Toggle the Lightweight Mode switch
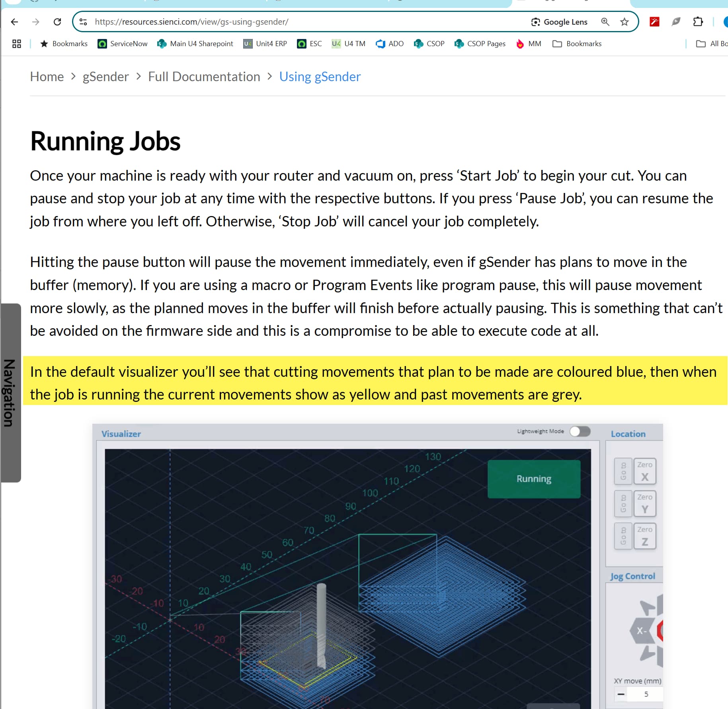The image size is (728, 709). click(x=580, y=431)
